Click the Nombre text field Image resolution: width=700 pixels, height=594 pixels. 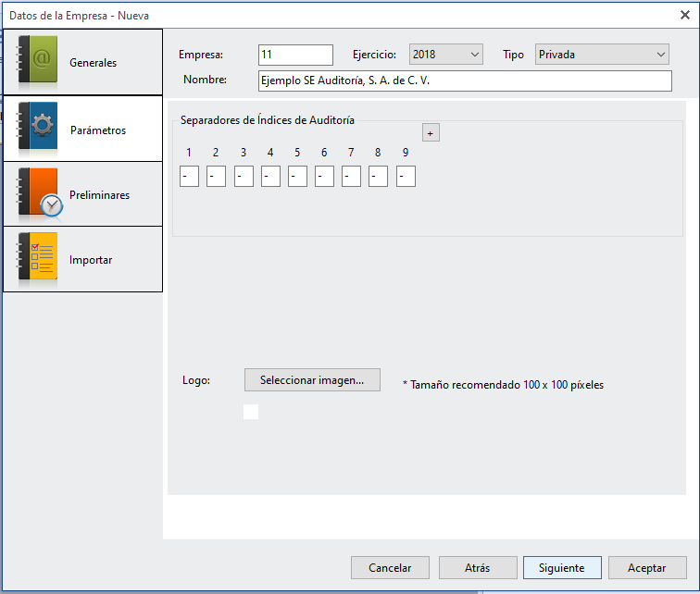point(465,81)
